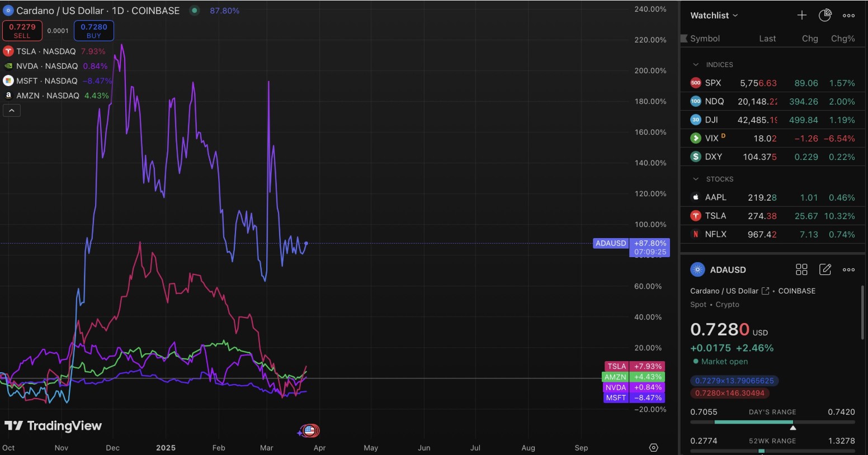868x455 pixels.
Task: Select the TSLA row in watchlist
Action: pyautogui.click(x=772, y=216)
